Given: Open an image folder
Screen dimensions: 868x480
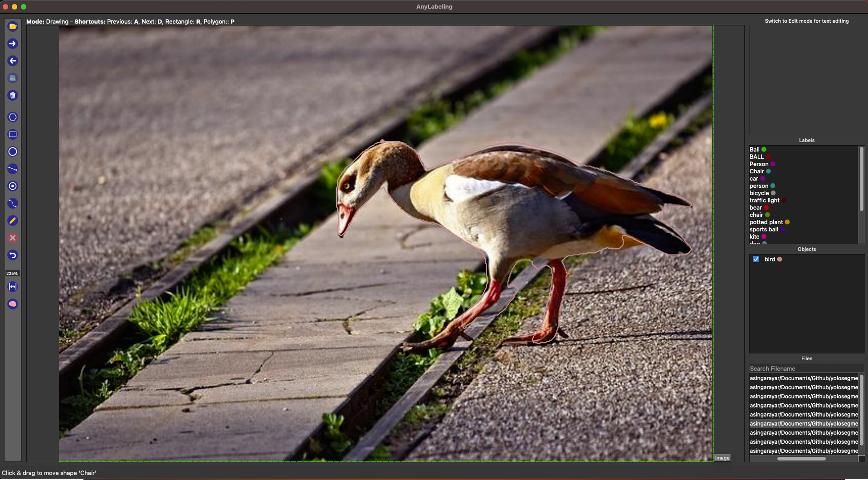Looking at the screenshot, I should coord(12,26).
